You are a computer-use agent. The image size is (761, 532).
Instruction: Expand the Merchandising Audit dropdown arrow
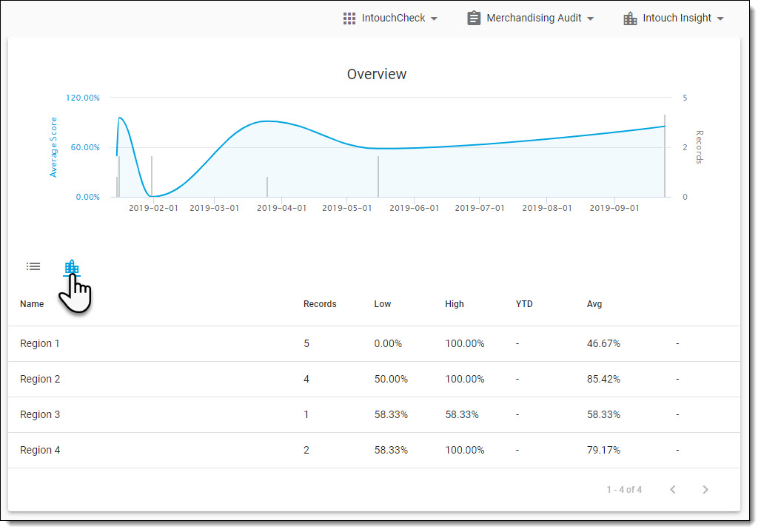590,18
